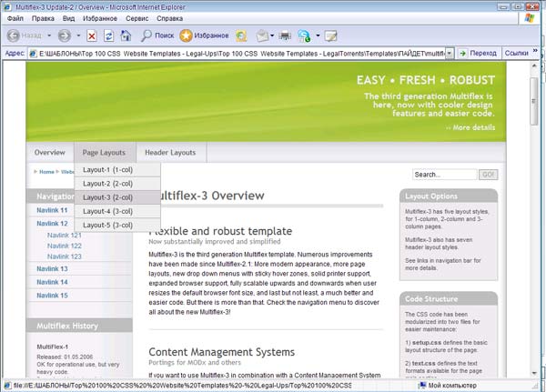
Task: Click the address bar URL field
Action: click(237, 54)
